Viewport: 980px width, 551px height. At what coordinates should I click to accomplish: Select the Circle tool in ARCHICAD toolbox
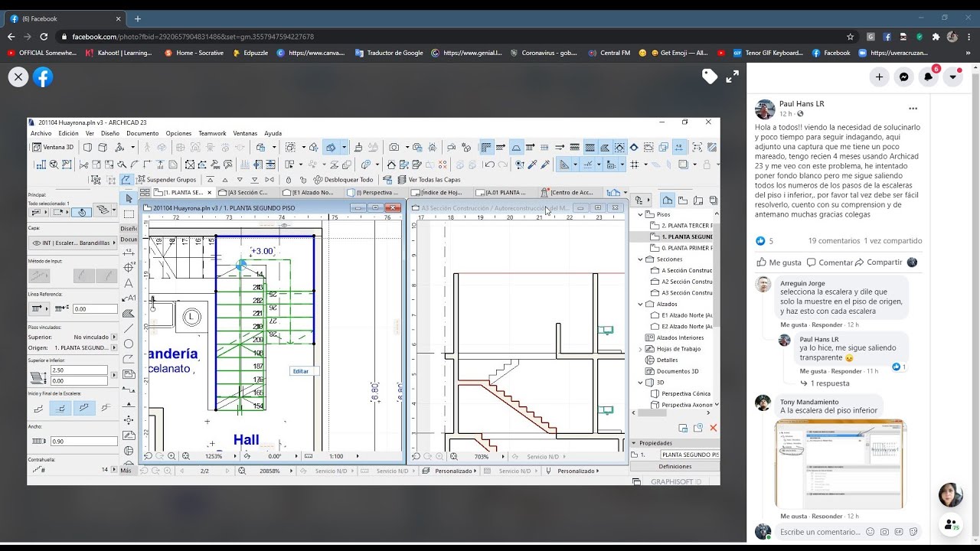point(129,344)
